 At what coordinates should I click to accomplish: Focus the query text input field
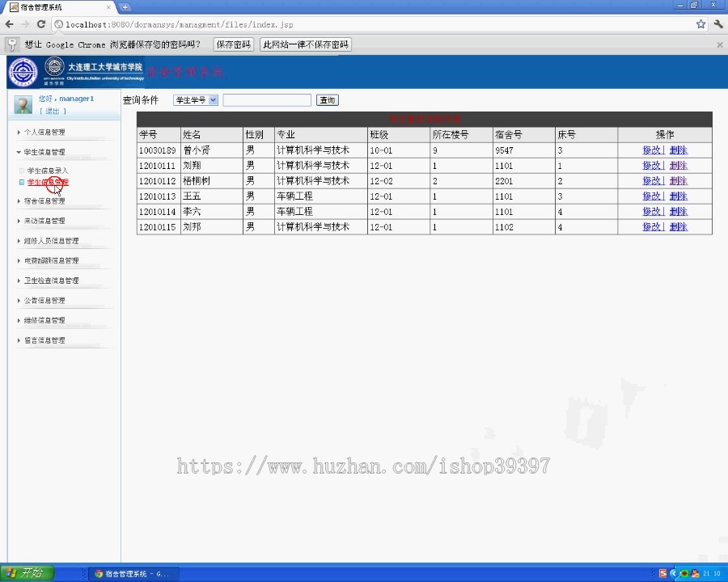(x=267, y=99)
